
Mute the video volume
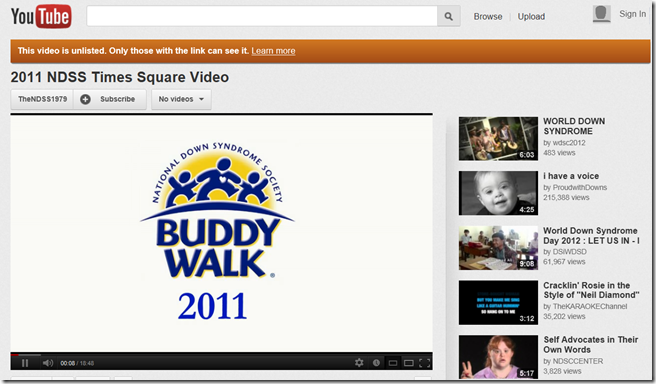coord(48,363)
